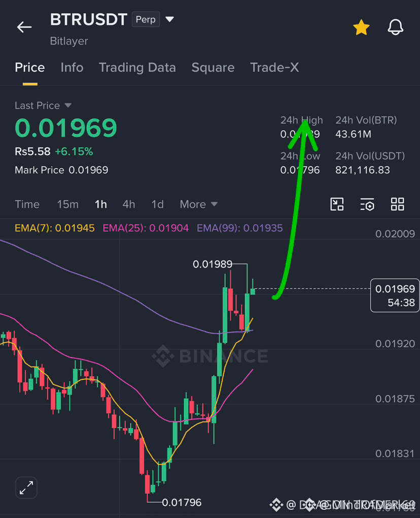Switch to the Price tab

pos(30,68)
